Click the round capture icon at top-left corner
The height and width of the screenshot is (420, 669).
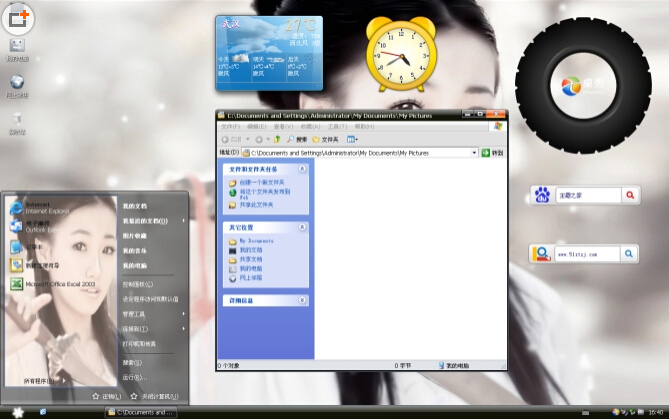point(18,18)
